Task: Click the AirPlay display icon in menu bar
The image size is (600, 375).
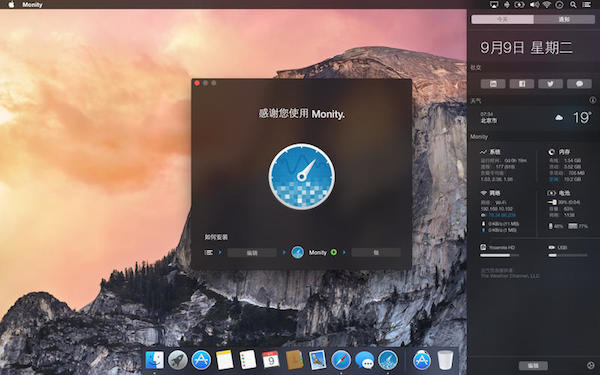Action: [x=494, y=5]
